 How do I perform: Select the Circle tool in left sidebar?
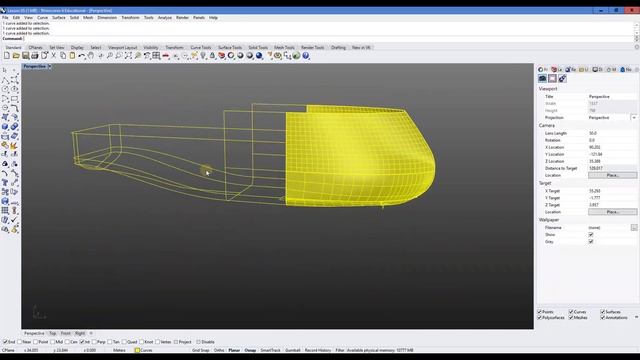pos(5,89)
